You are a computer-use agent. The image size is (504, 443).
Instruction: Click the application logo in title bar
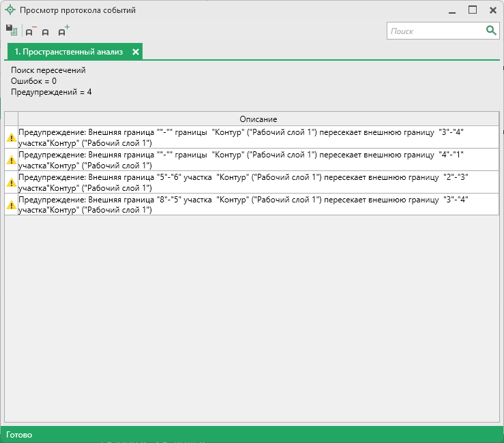(10, 10)
